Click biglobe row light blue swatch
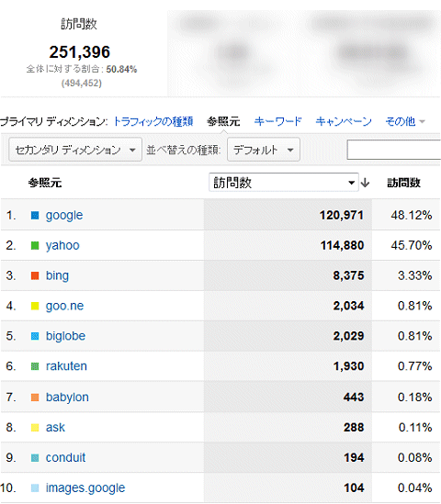 [x=35, y=336]
